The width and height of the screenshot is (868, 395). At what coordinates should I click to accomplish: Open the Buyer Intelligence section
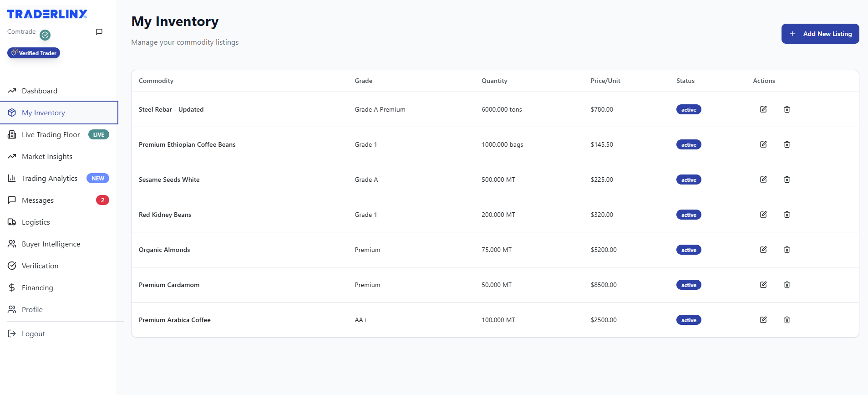pyautogui.click(x=51, y=244)
